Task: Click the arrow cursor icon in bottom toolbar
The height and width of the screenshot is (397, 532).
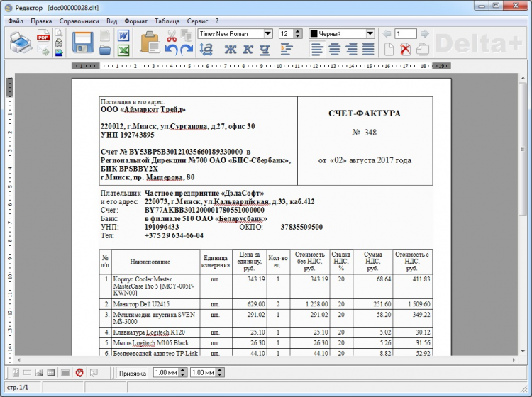Action: tap(94, 373)
